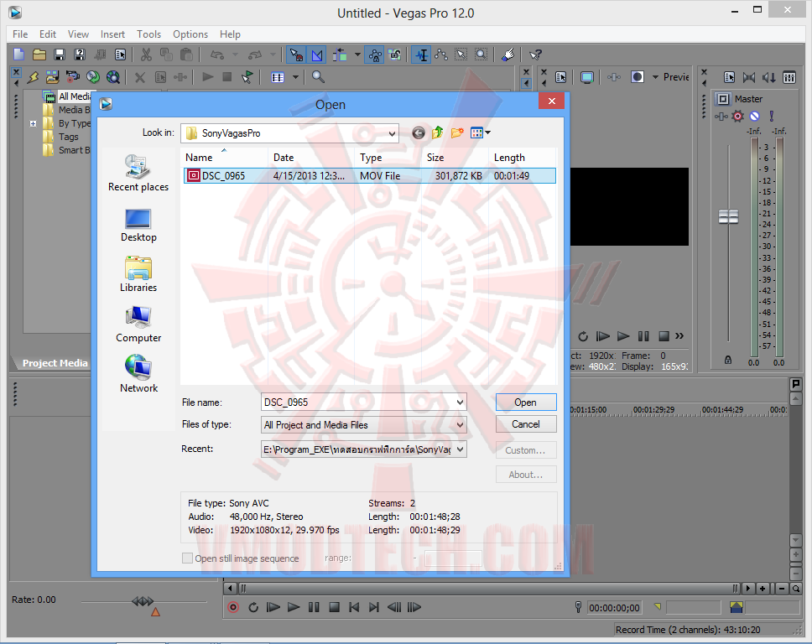Click Loop Playback in timeline transport
812x644 pixels.
[253, 607]
